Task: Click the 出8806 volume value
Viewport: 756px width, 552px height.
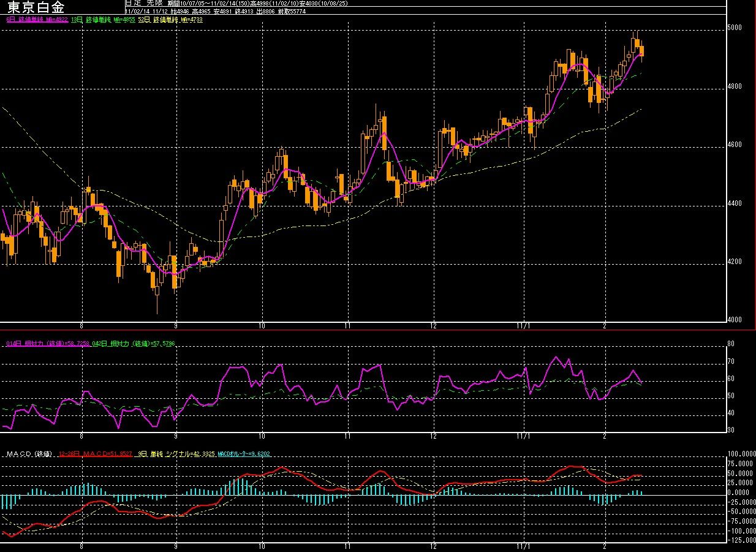Action: (x=265, y=12)
